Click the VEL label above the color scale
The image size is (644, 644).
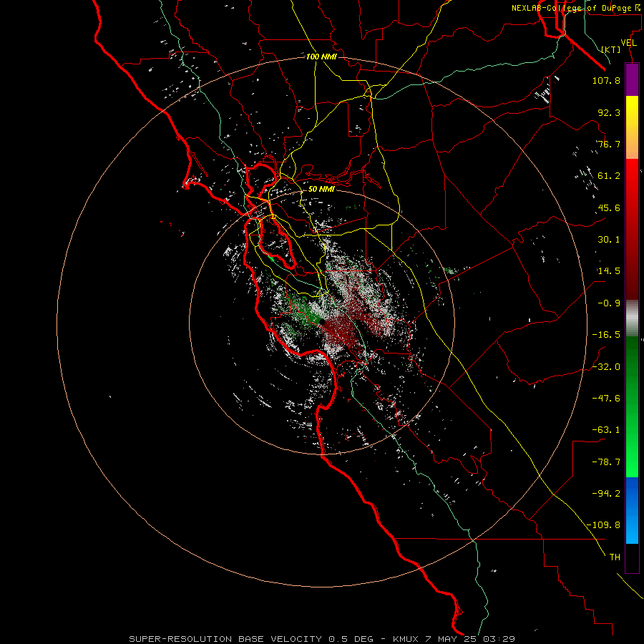(629, 43)
